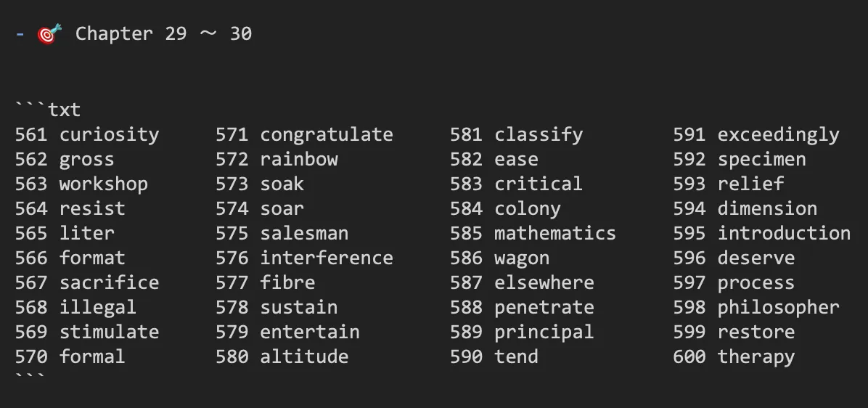This screenshot has height=408, width=868.
Task: Click the word congratulate
Action: tap(327, 134)
